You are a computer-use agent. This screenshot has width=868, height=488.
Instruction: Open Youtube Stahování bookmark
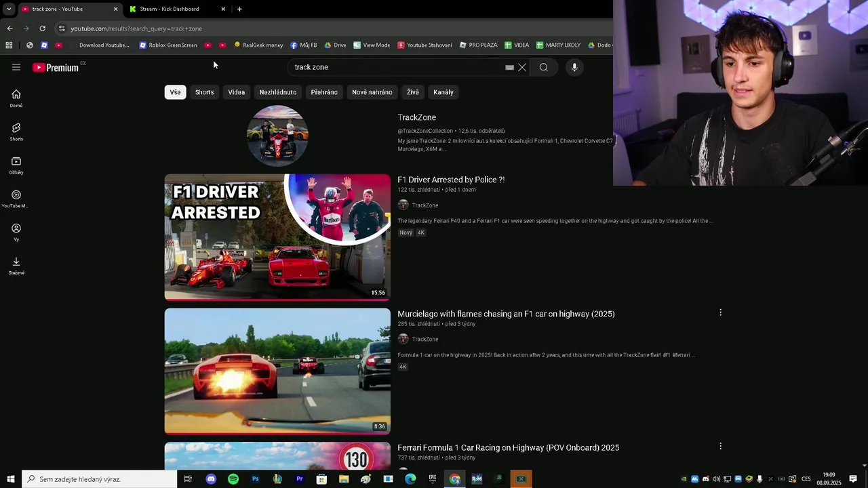click(425, 45)
